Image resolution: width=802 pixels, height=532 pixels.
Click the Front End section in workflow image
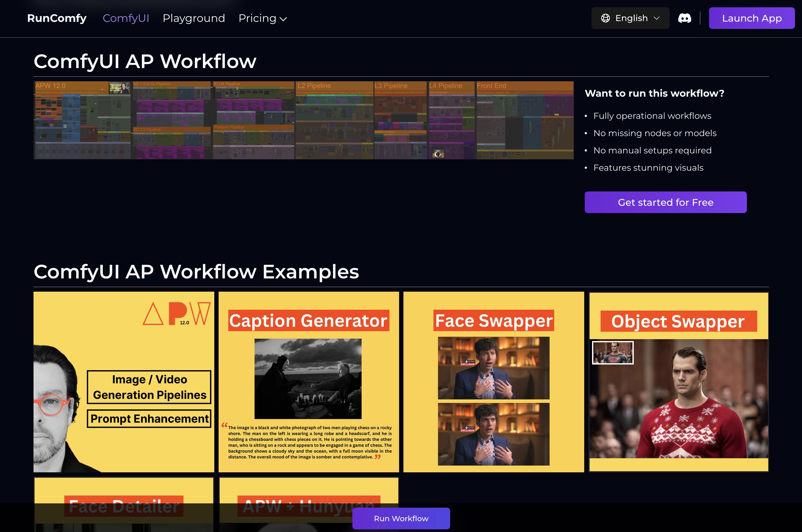525,120
